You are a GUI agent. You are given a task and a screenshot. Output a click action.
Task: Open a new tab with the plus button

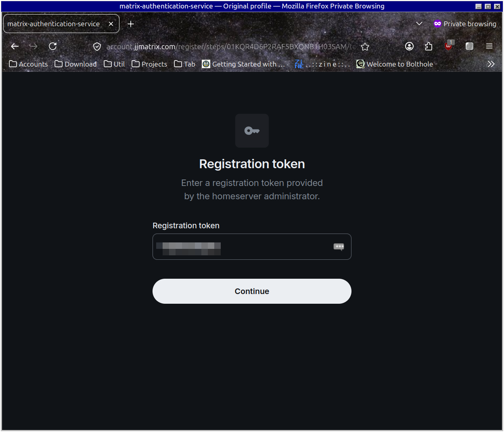(131, 24)
